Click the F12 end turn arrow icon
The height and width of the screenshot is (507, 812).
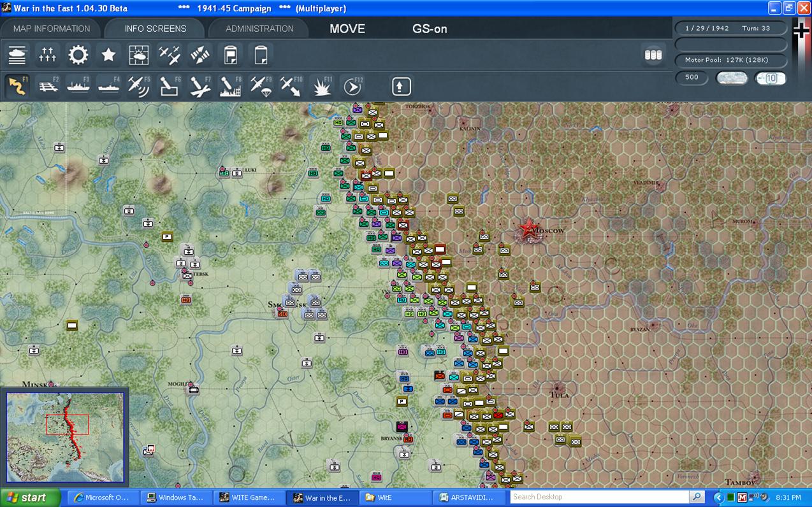[x=352, y=86]
